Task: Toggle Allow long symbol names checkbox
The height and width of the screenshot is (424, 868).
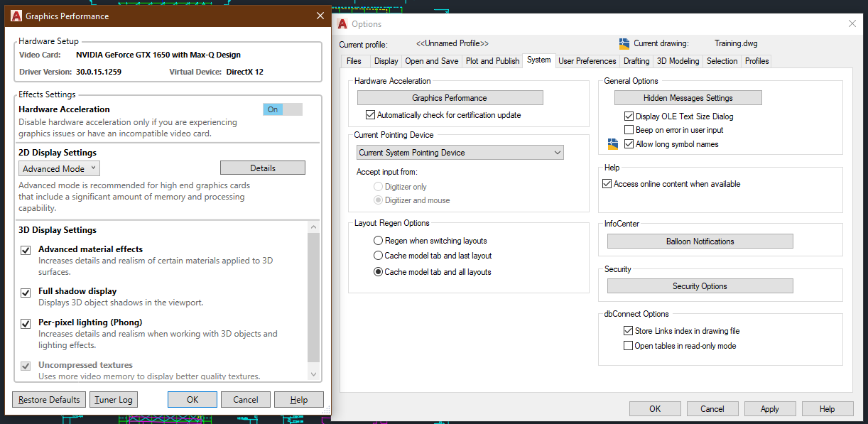Action: click(629, 144)
